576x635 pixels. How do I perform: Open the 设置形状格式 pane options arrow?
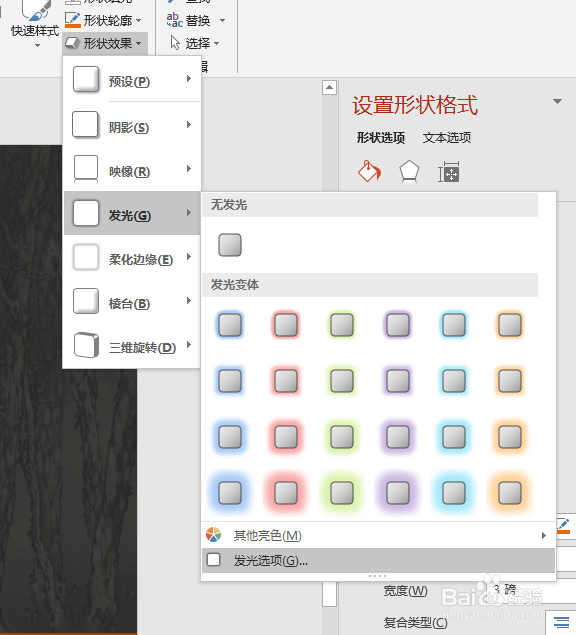(557, 101)
